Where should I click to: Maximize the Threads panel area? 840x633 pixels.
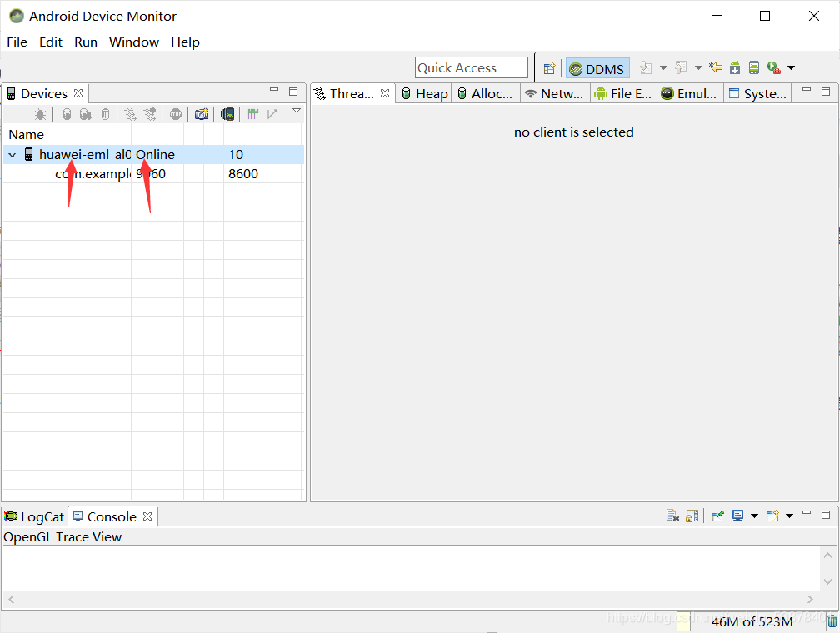click(826, 92)
